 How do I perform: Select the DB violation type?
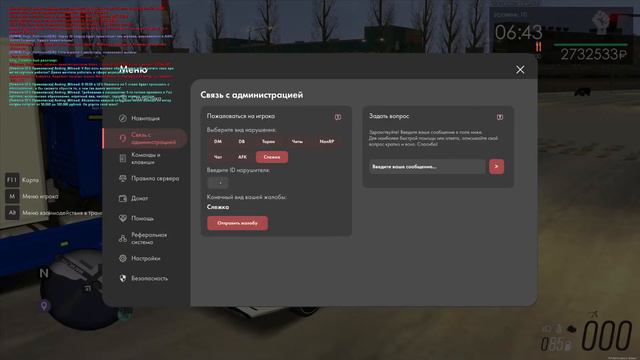coord(242,142)
